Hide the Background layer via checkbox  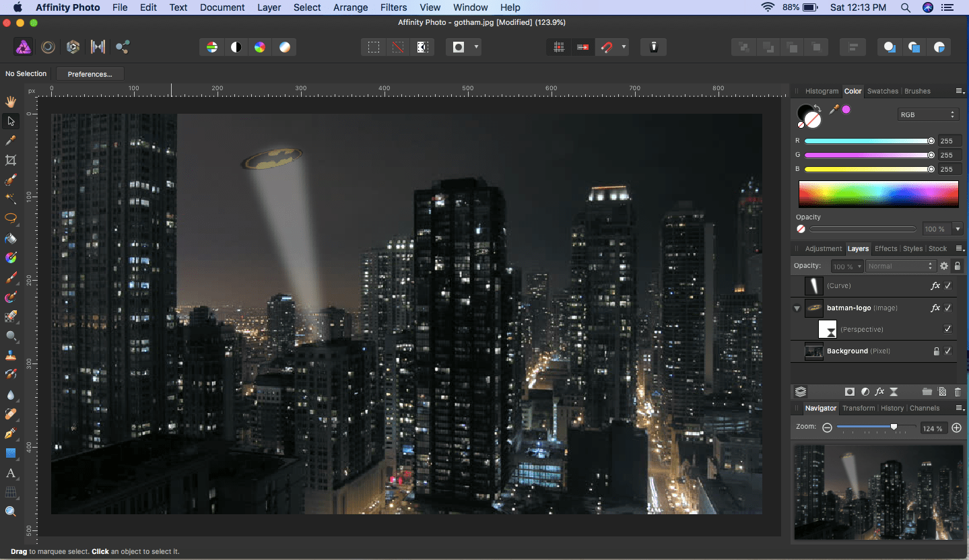[x=948, y=351]
